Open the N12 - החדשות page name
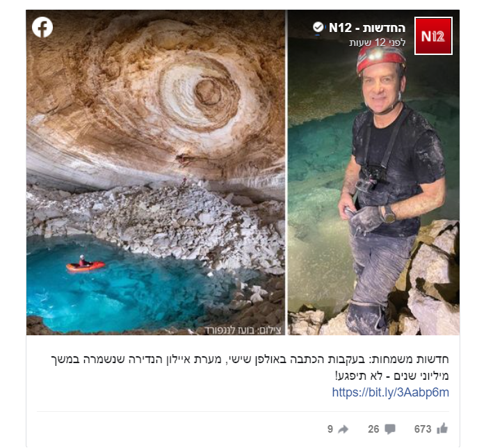The image size is (502, 448). click(367, 28)
